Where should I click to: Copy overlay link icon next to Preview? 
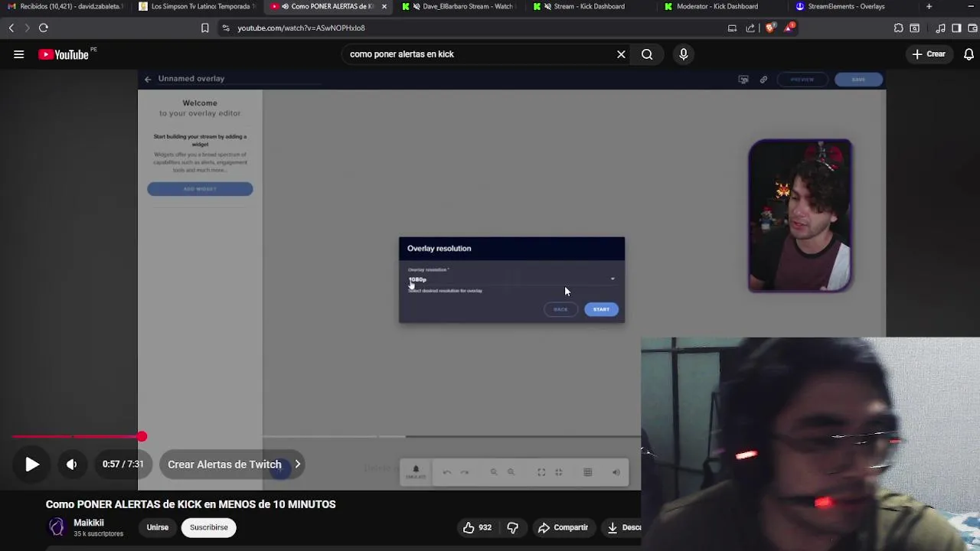pos(763,80)
